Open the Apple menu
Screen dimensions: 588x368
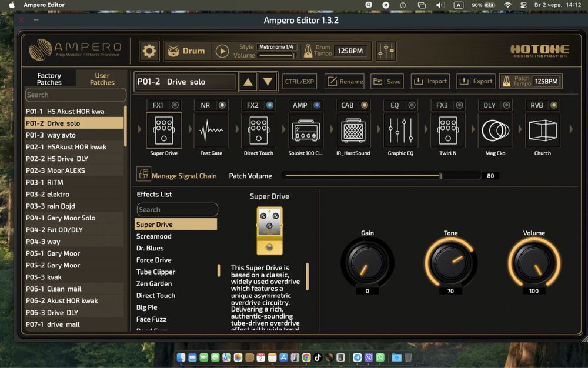[12, 5]
